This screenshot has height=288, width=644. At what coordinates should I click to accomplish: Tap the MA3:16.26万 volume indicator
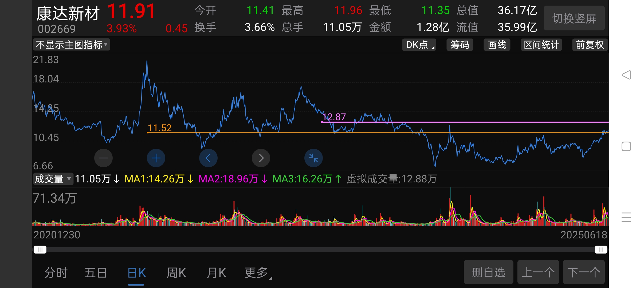[x=307, y=179]
